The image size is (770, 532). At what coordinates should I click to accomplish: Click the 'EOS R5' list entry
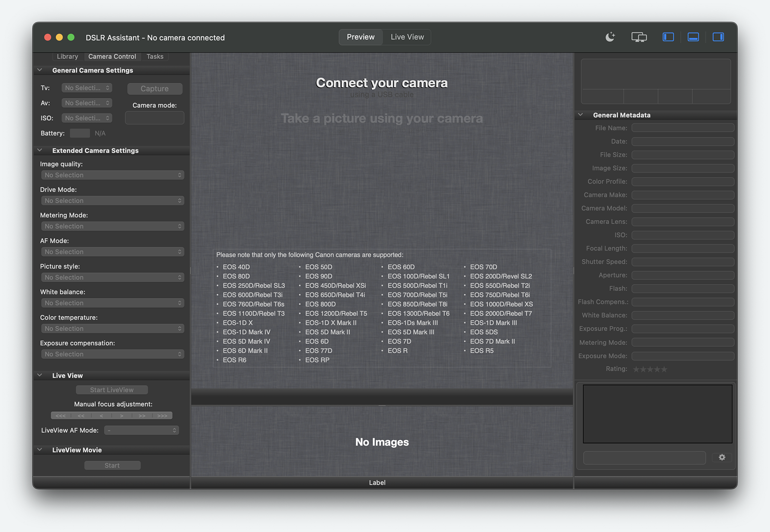482,351
